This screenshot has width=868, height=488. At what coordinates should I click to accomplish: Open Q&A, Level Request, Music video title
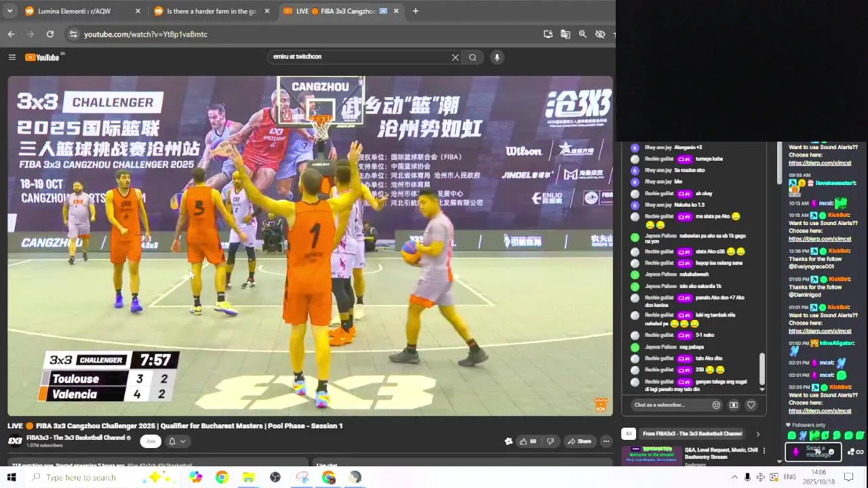tap(721, 453)
